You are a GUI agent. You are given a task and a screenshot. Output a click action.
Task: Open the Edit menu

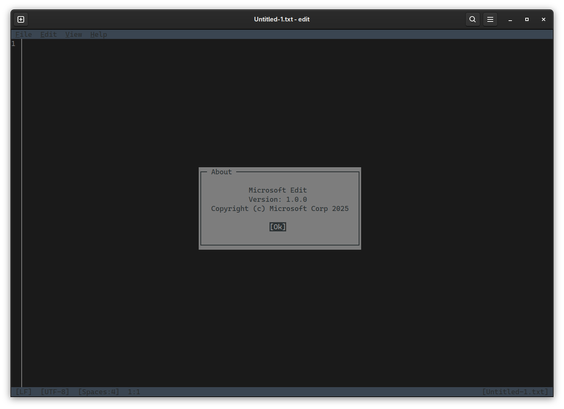click(x=49, y=35)
